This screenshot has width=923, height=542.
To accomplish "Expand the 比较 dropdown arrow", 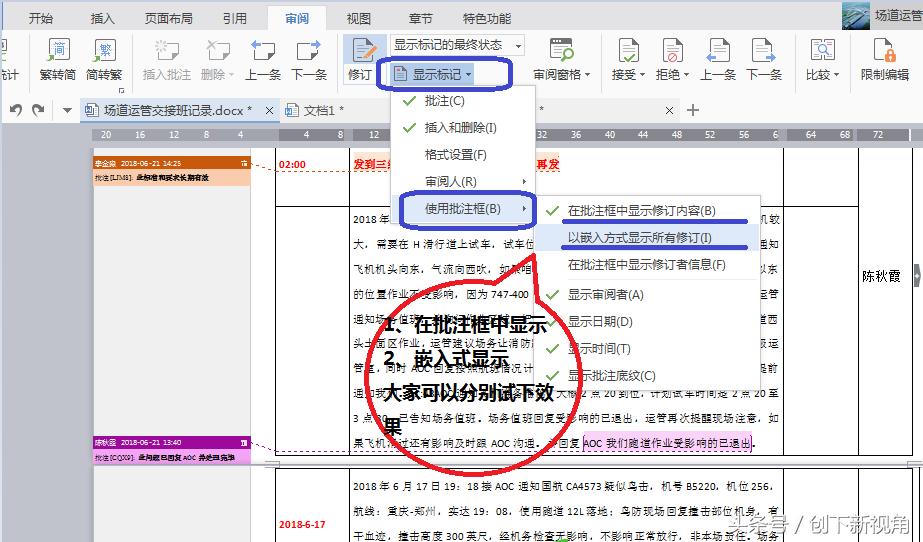I will [836, 75].
